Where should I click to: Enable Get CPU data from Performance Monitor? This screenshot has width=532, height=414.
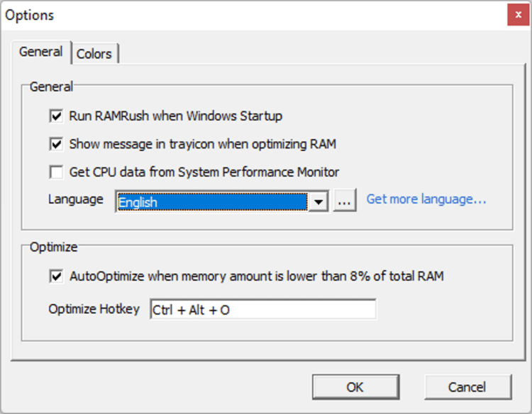click(57, 172)
